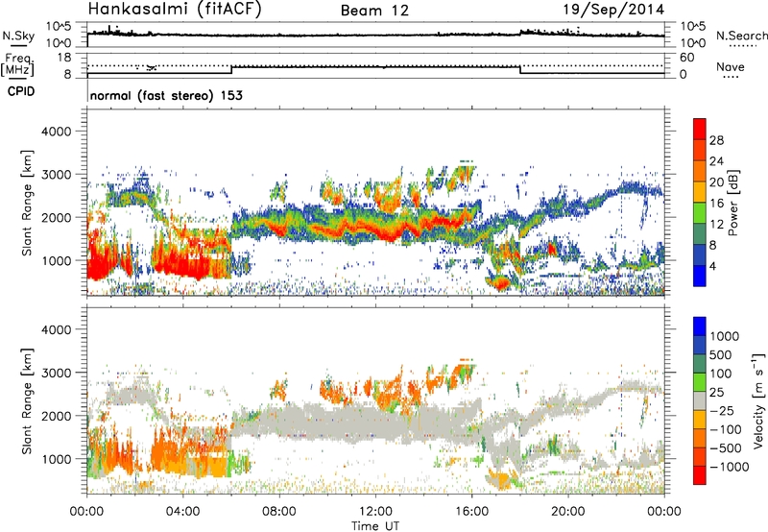768x532 pixels.
Task: Select the '24' power colorbar value
Action: [716, 161]
